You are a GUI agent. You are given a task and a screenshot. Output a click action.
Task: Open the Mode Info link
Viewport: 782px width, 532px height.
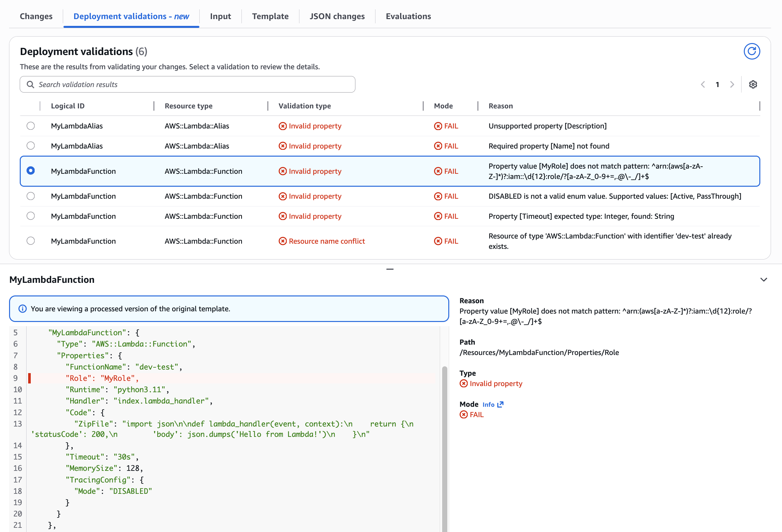488,405
